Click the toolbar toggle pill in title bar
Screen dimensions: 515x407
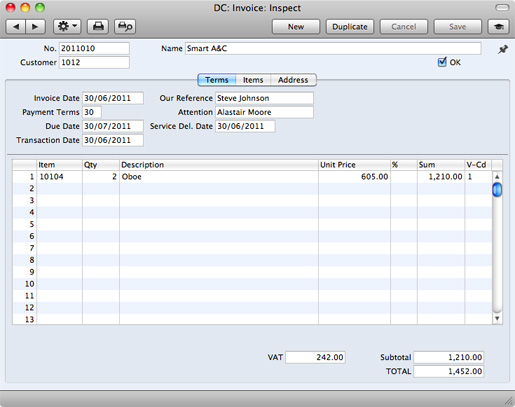tap(502, 7)
